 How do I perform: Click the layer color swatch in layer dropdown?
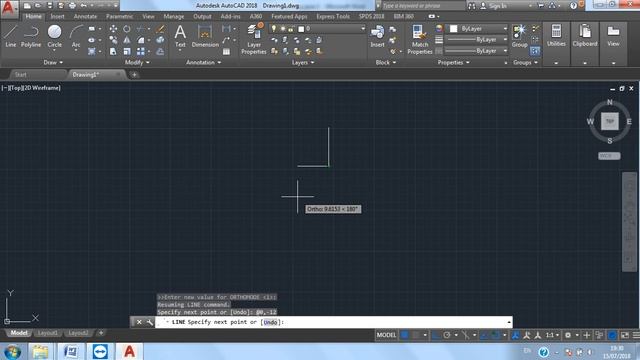[301, 29]
